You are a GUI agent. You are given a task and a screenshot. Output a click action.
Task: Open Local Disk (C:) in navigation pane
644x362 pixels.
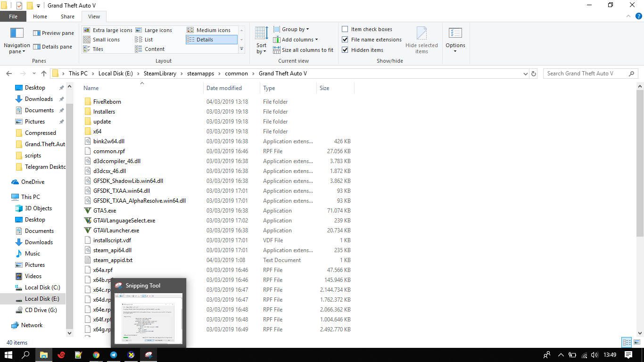click(x=42, y=288)
